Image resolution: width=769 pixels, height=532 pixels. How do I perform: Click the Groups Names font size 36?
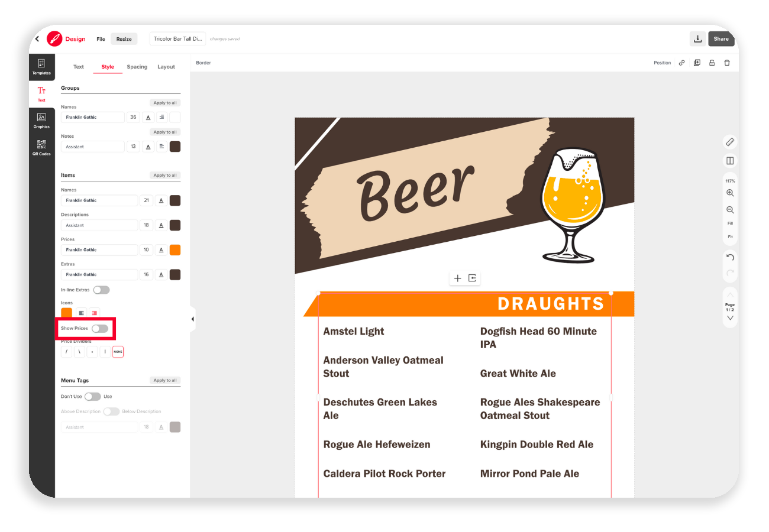point(134,117)
